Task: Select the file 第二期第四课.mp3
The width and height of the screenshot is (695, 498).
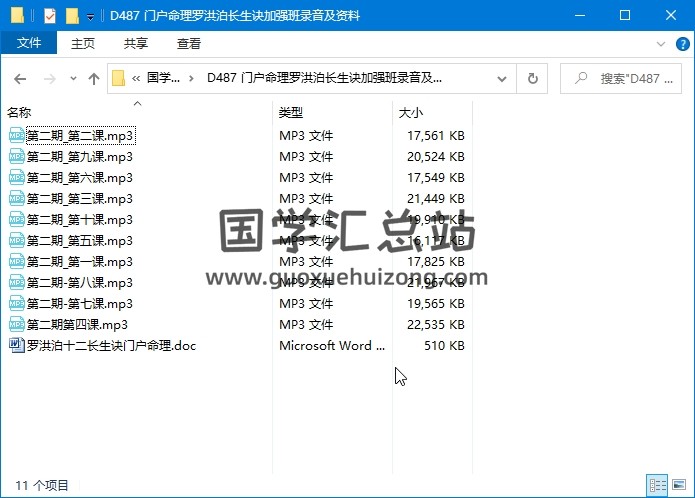Action: 77,325
